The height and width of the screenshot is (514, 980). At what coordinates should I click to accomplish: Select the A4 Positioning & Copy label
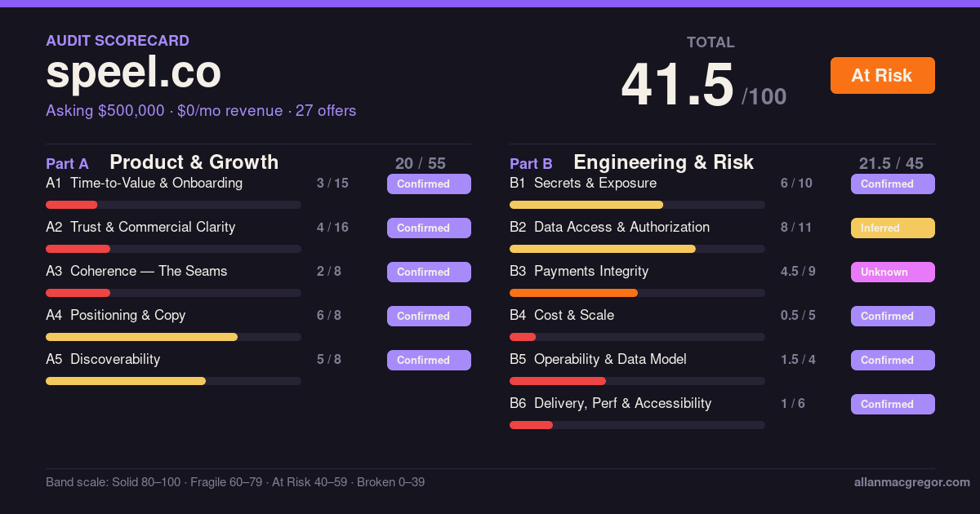click(116, 316)
